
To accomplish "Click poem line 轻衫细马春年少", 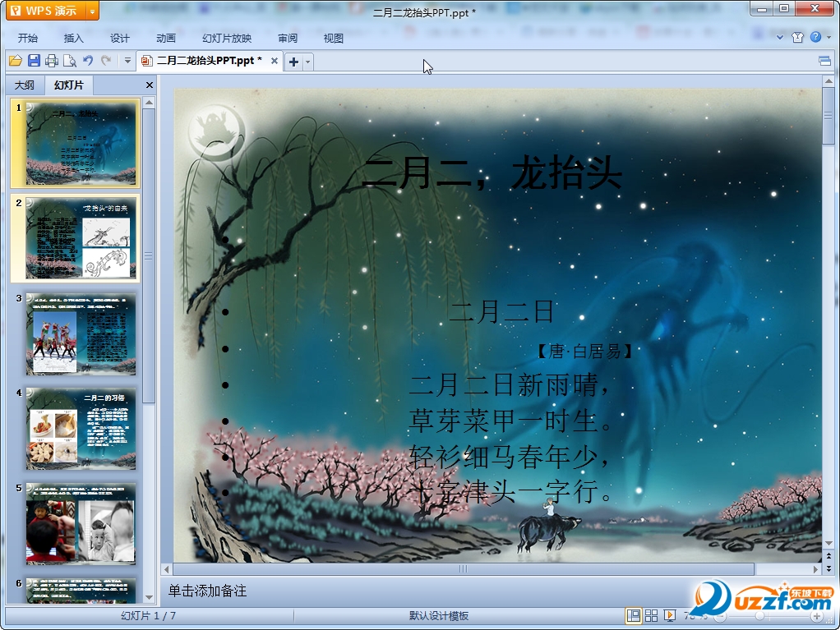I will tap(509, 457).
